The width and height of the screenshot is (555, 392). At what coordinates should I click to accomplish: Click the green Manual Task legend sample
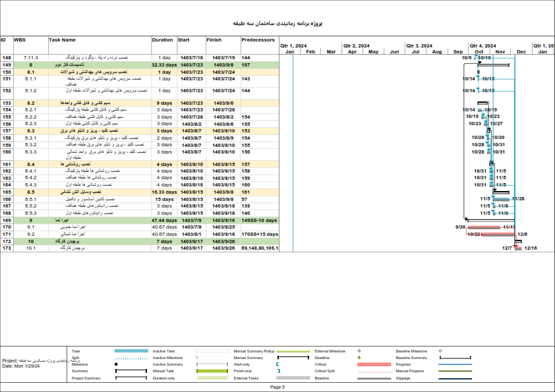(212, 372)
